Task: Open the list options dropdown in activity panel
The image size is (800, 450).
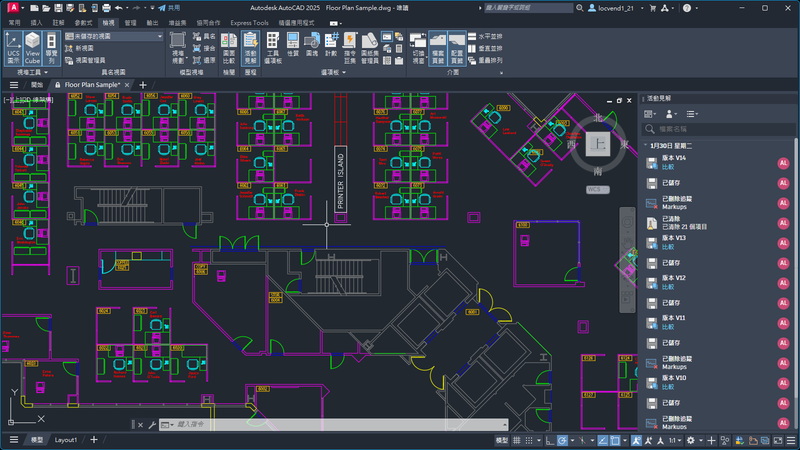Action: [691, 114]
